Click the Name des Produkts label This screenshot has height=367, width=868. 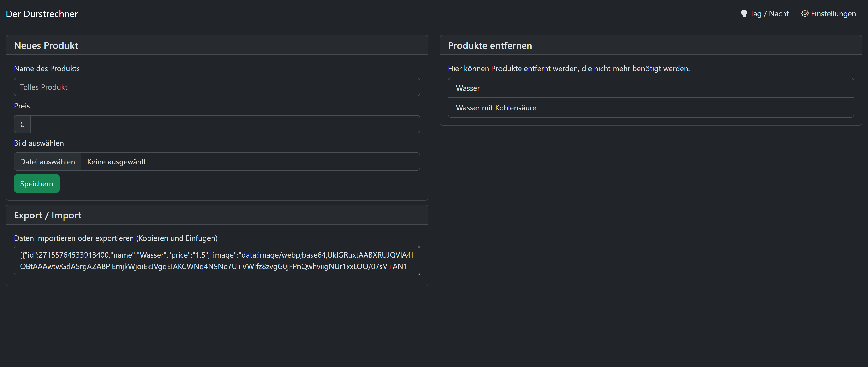[x=47, y=69]
